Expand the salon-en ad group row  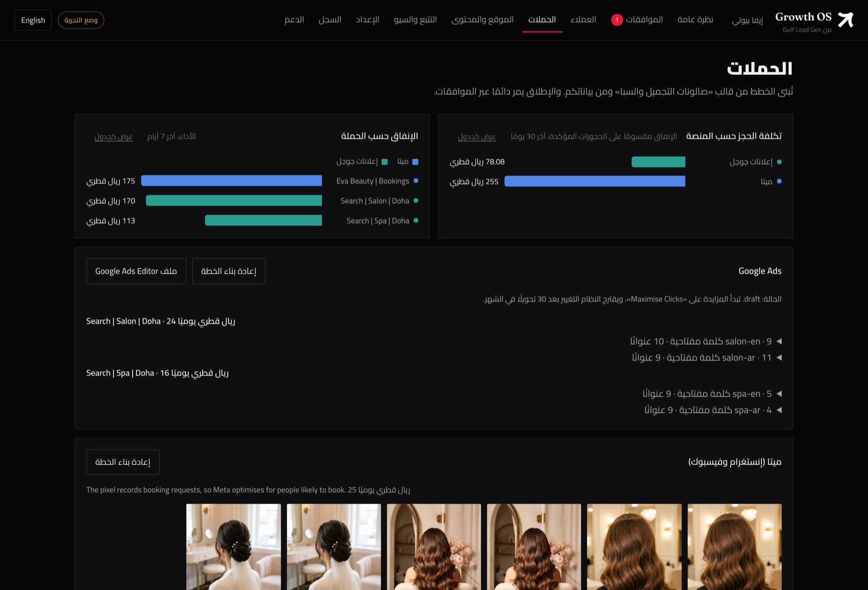705,341
